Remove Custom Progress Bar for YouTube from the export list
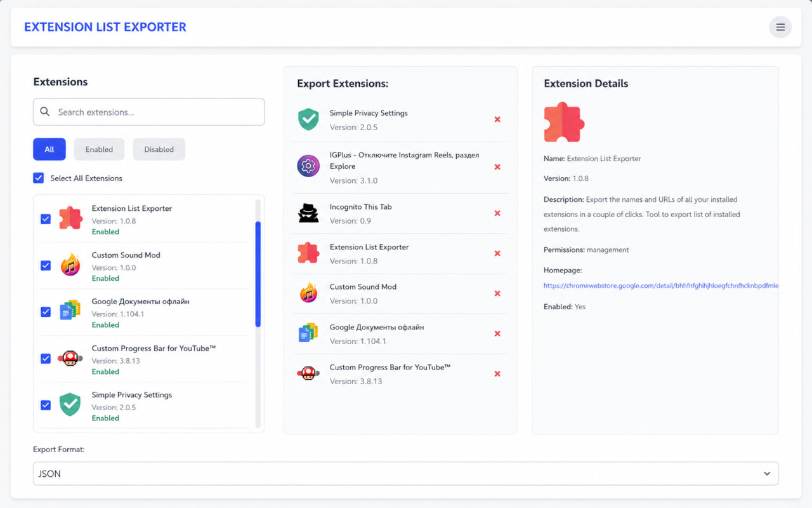Image resolution: width=812 pixels, height=508 pixels. coord(497,373)
